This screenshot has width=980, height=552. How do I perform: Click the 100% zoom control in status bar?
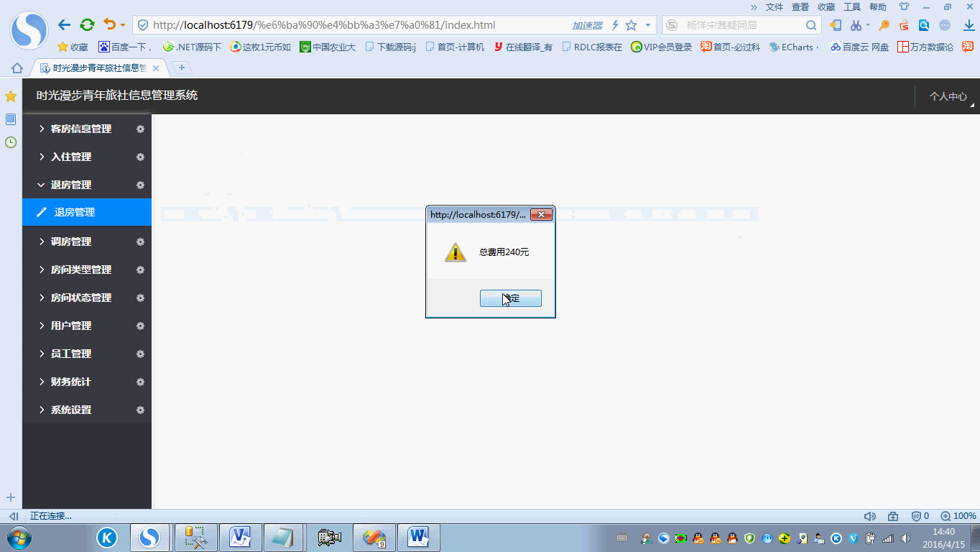pos(958,516)
